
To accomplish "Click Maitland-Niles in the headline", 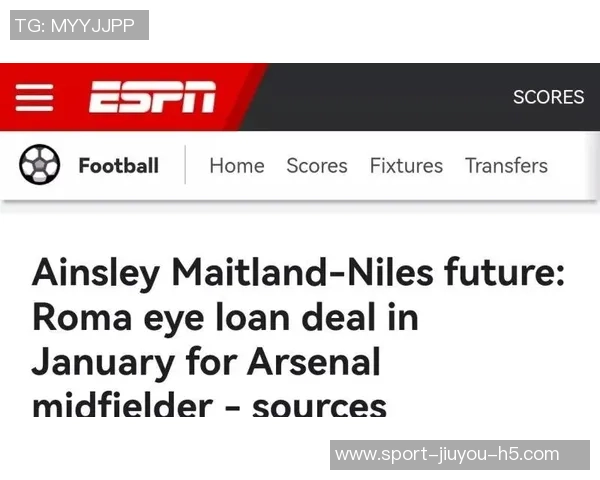I will (294, 272).
